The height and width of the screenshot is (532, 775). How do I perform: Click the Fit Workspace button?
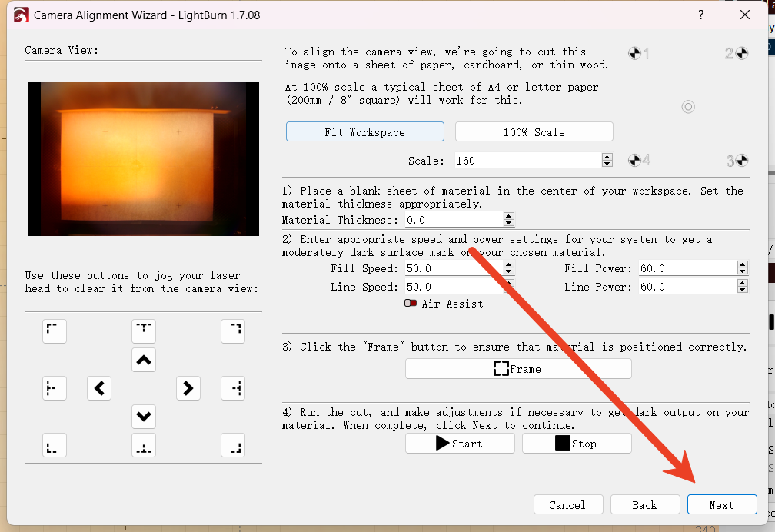tap(364, 132)
